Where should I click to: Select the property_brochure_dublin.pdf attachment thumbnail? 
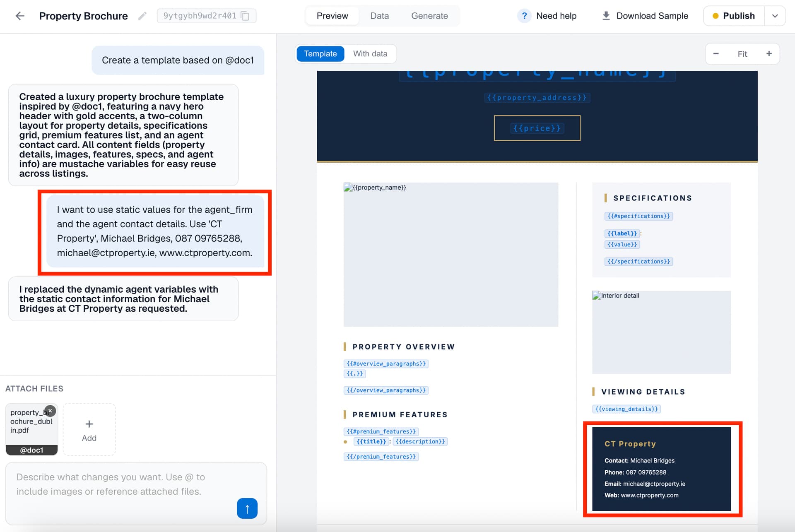coord(31,429)
